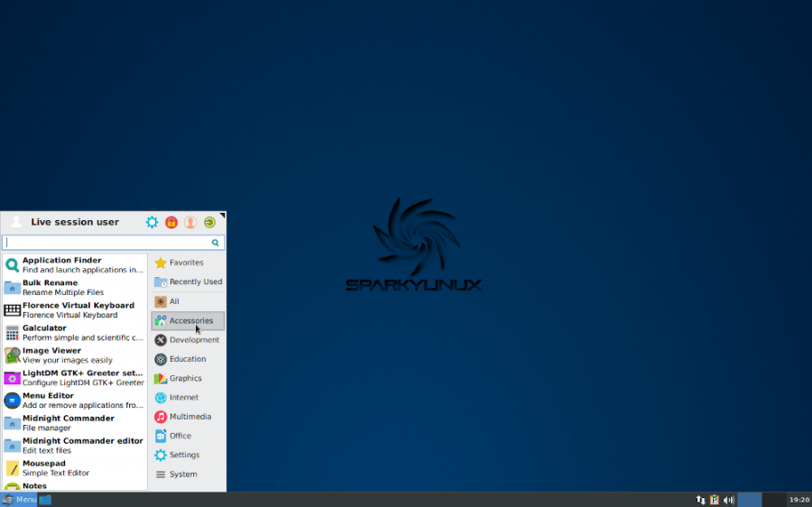Open the Bulk Rename utility
This screenshot has width=812, height=507.
click(75, 288)
